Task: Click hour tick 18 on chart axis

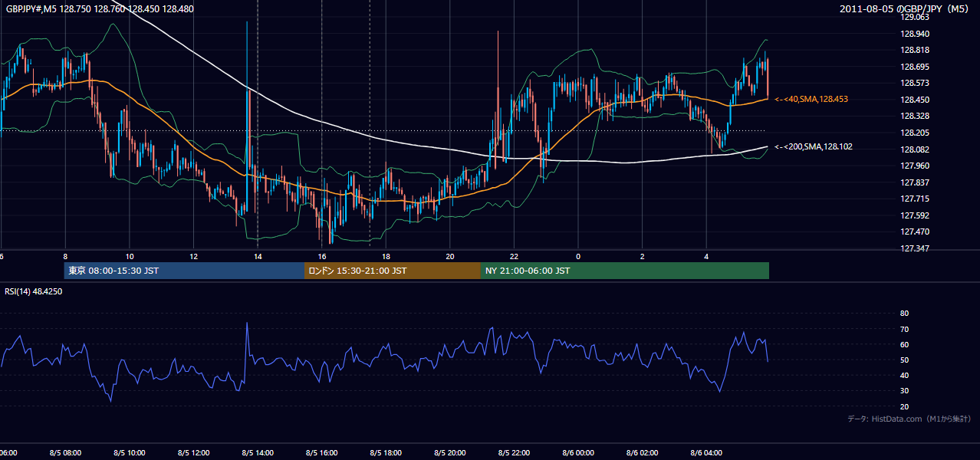Action: click(x=386, y=256)
